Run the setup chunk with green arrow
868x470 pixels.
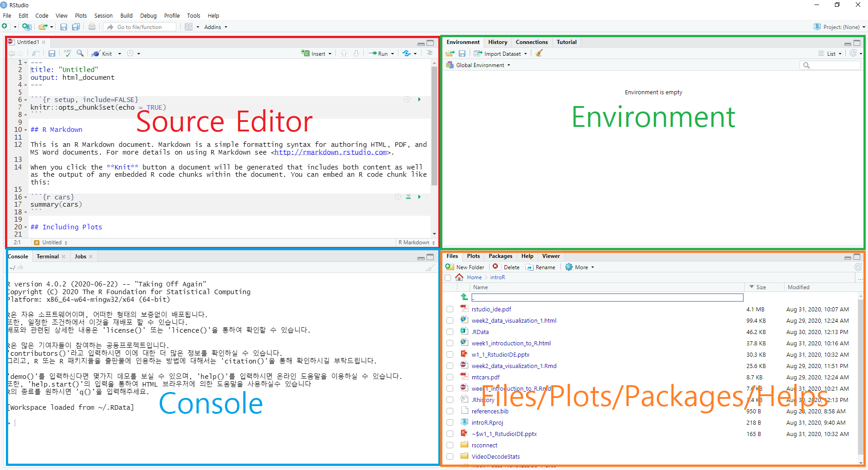tap(419, 99)
